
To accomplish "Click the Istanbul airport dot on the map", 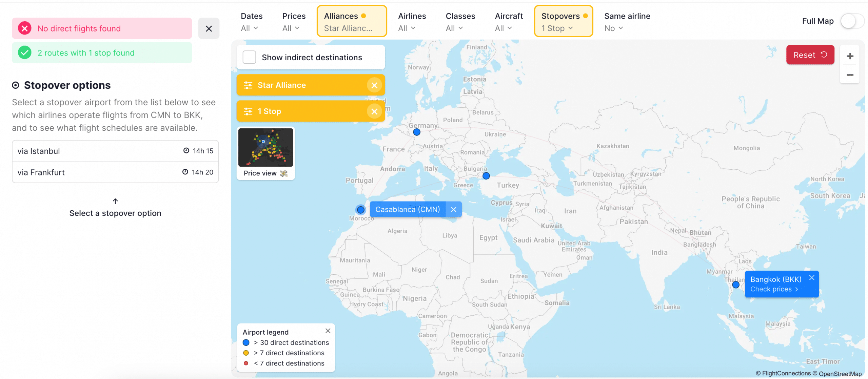I will tap(486, 176).
